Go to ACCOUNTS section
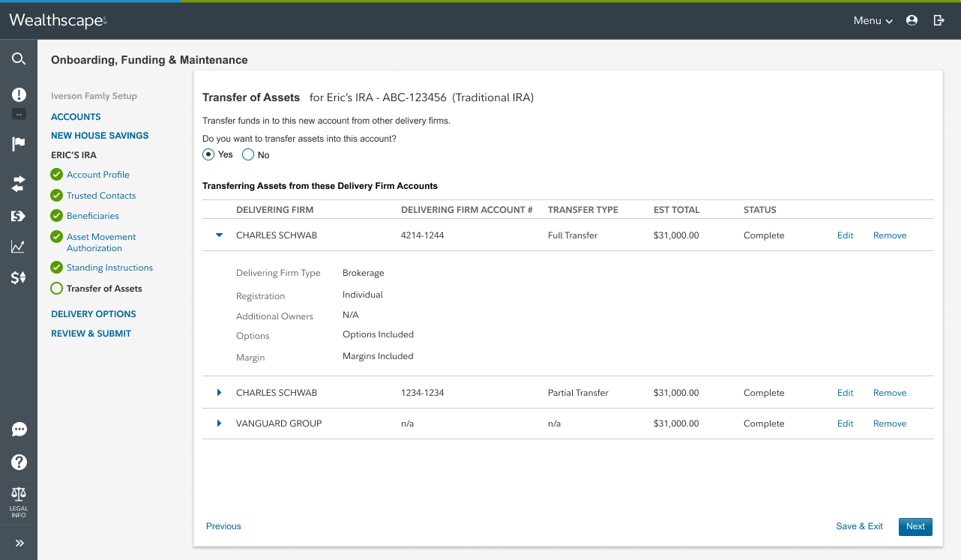The height and width of the screenshot is (560, 961). [x=76, y=117]
